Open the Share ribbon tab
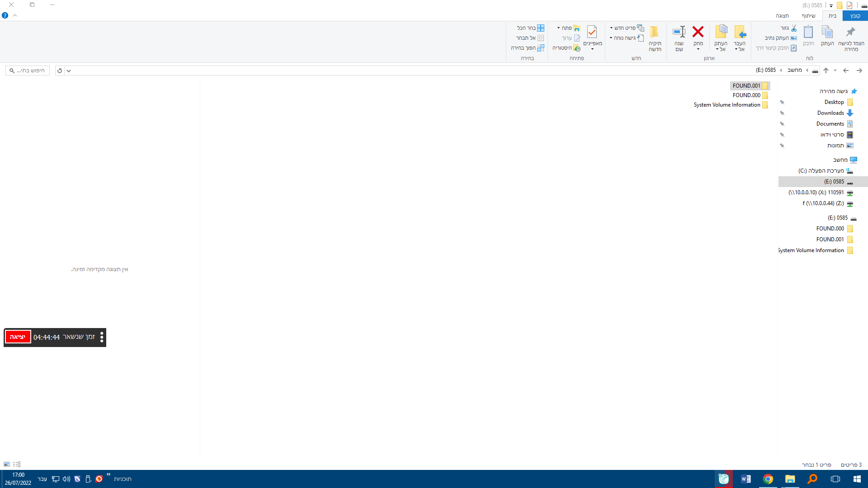Image resolution: width=868 pixels, height=488 pixels. click(808, 16)
